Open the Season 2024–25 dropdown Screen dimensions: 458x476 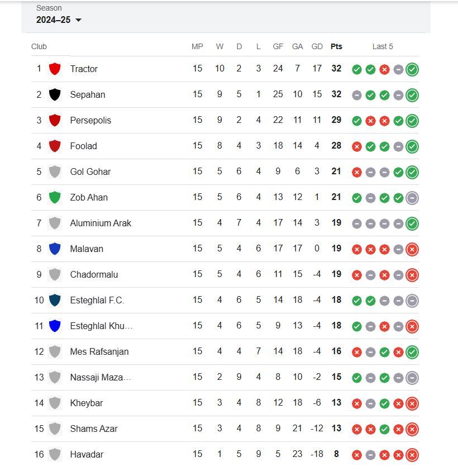tap(59, 20)
